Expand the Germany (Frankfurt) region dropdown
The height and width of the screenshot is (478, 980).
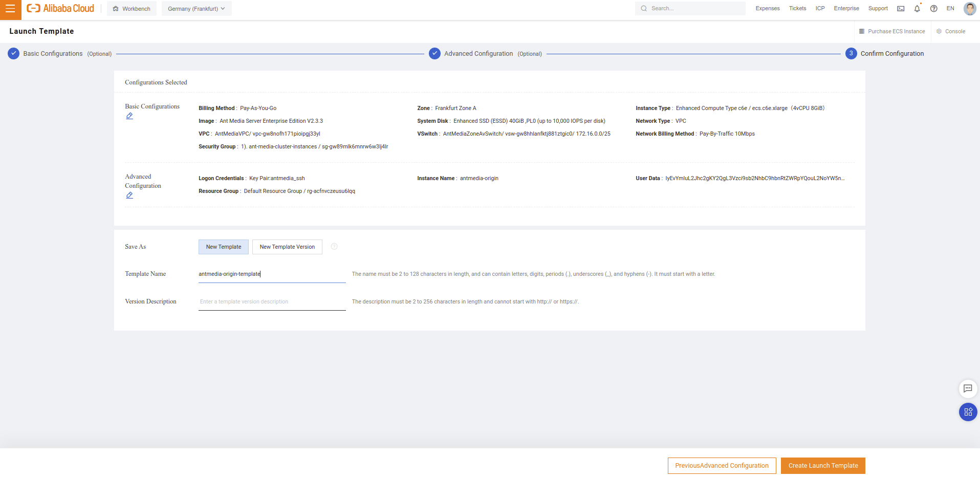click(197, 9)
